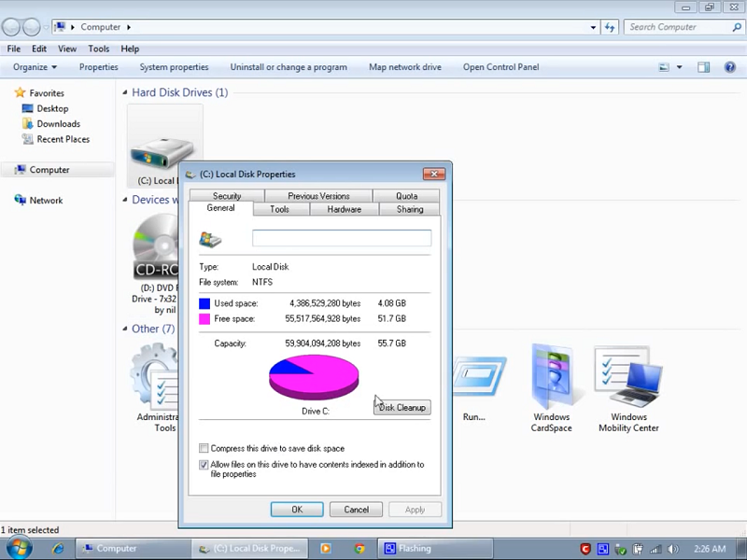This screenshot has width=747, height=560.
Task: Enable Compress this drive checkbox
Action: click(x=204, y=448)
